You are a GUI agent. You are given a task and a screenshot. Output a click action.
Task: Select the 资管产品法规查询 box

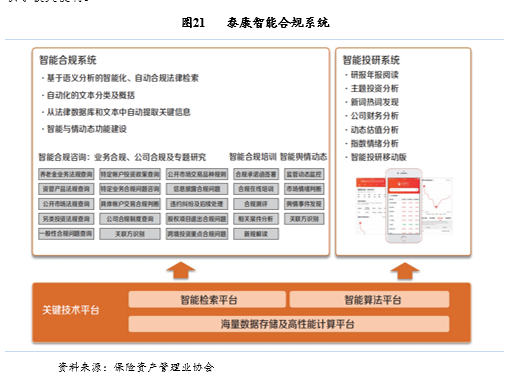(x=66, y=189)
